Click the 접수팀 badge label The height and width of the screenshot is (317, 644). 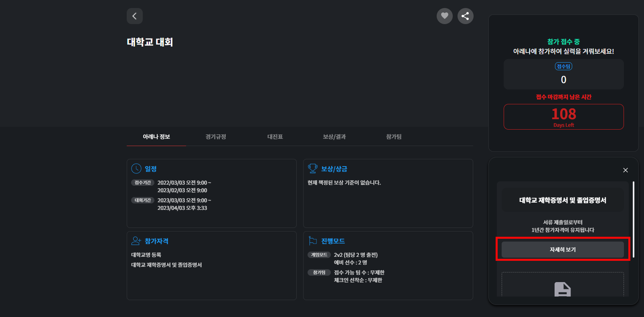click(563, 67)
